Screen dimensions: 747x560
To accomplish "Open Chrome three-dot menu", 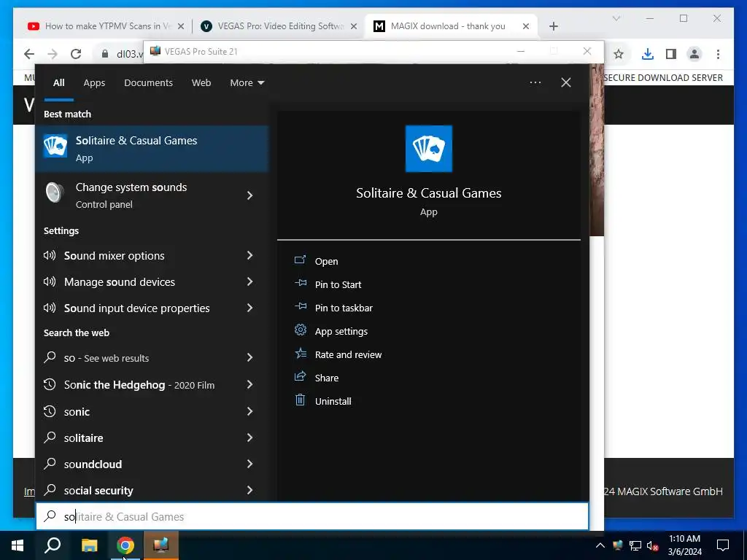I will [718, 54].
